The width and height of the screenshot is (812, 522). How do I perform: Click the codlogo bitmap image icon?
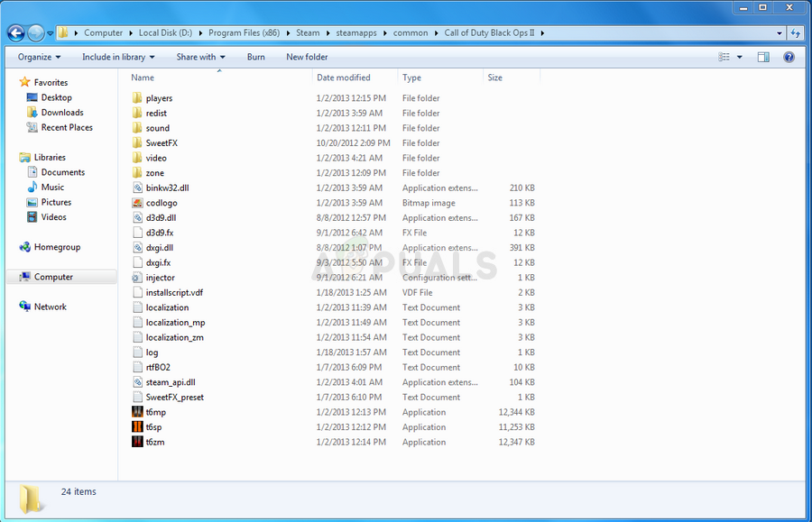[137, 203]
